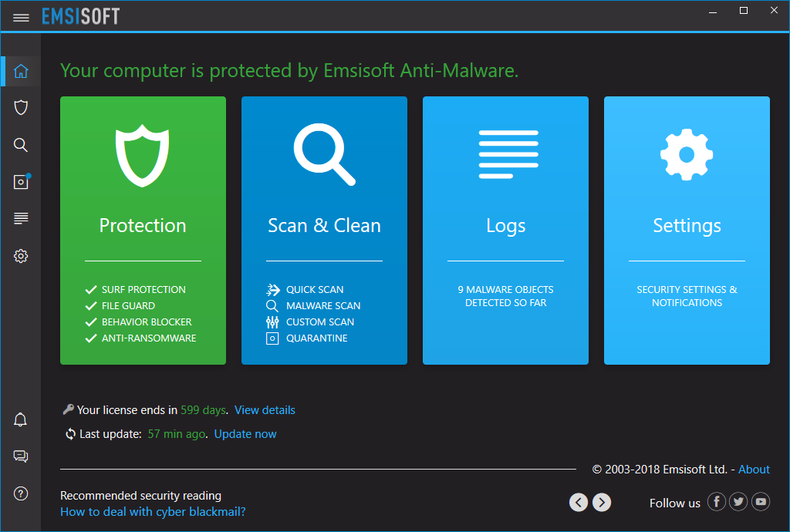790x532 pixels.
Task: Open the hamburger menu
Action: point(21,17)
